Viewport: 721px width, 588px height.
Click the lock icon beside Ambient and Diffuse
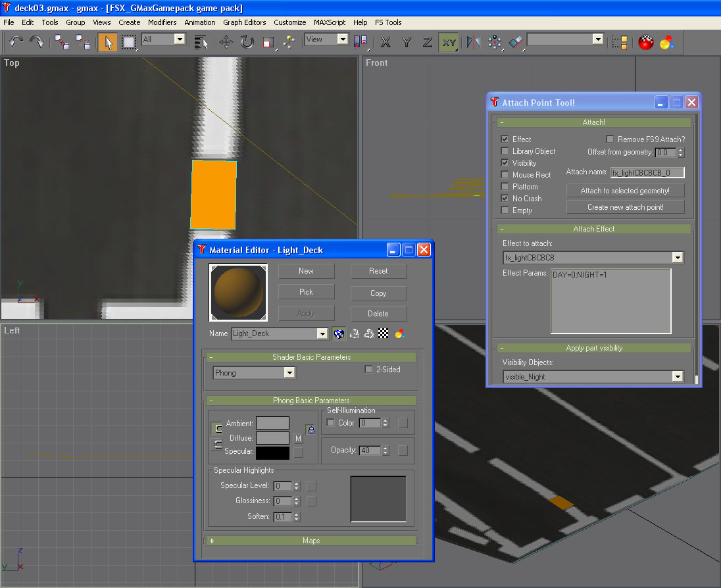[x=311, y=429]
